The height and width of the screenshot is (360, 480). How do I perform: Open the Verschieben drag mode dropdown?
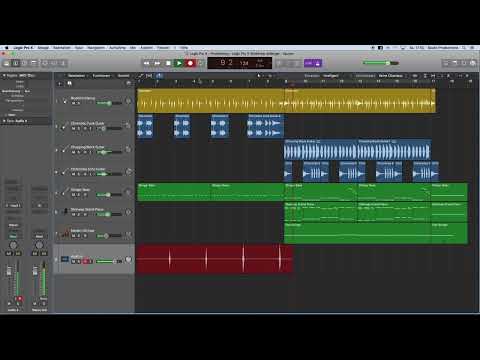click(x=392, y=76)
